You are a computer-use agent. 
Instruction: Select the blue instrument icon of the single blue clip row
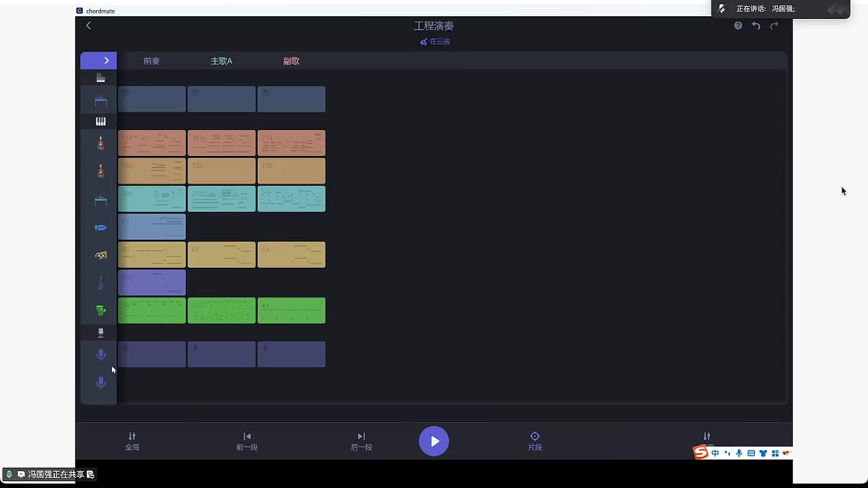click(x=100, y=228)
